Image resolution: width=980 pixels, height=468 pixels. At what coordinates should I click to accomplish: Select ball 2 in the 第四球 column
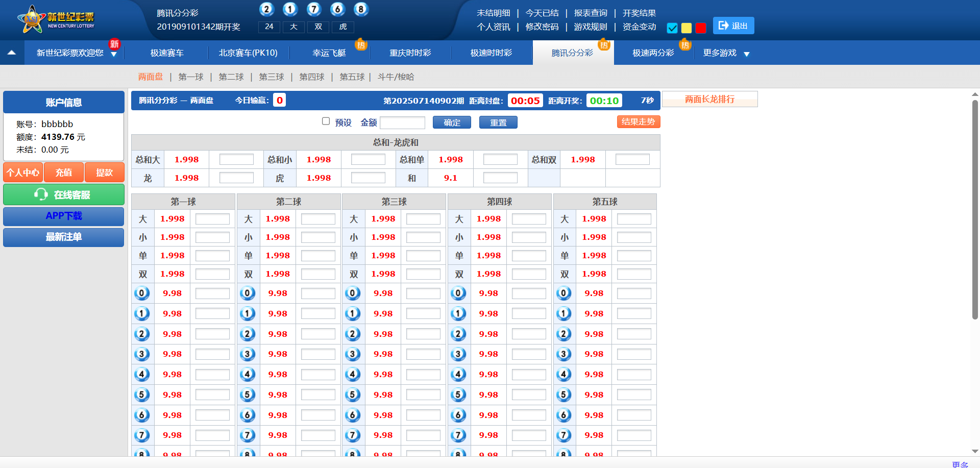(458, 334)
